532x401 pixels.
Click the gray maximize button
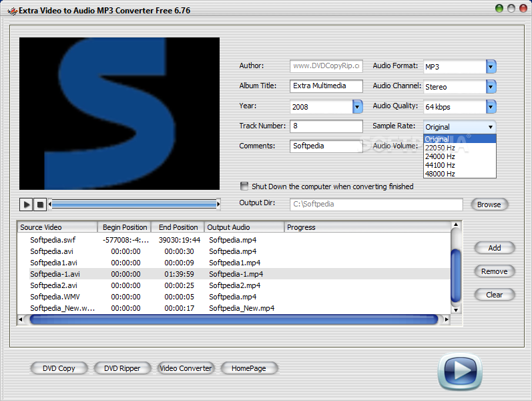[x=511, y=9]
